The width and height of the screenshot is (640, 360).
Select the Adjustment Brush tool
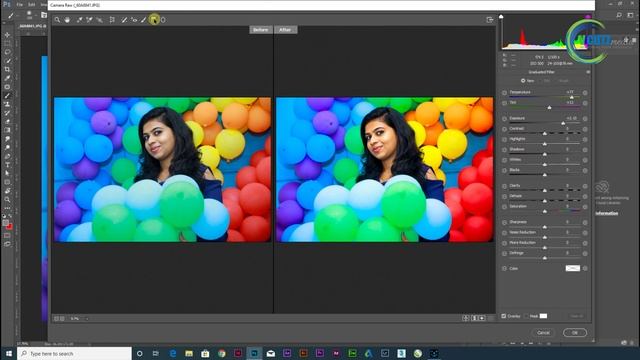coord(144,20)
